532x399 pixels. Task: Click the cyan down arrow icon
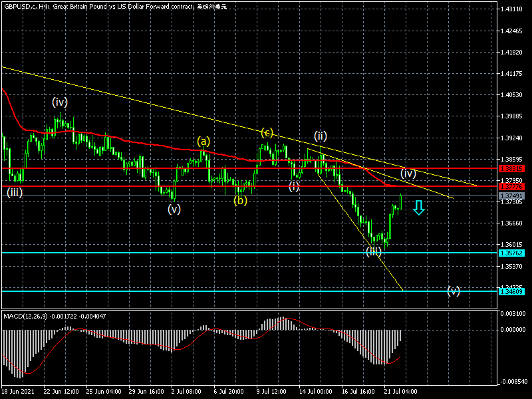tap(418, 207)
